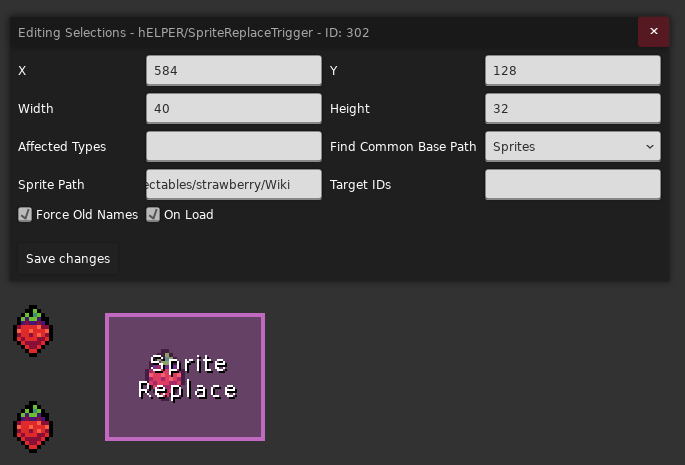685x465 pixels.
Task: Toggle the Force Old Names checkbox
Action: (25, 214)
